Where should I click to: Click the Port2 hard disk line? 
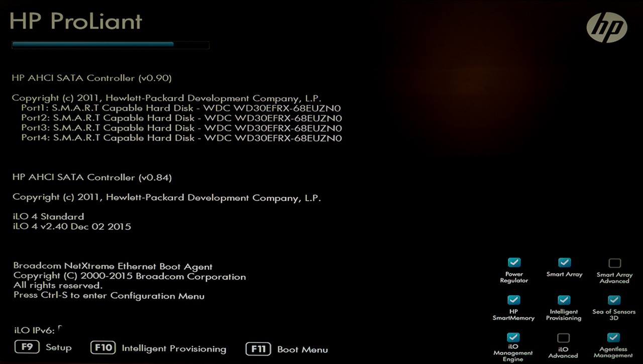click(x=181, y=118)
